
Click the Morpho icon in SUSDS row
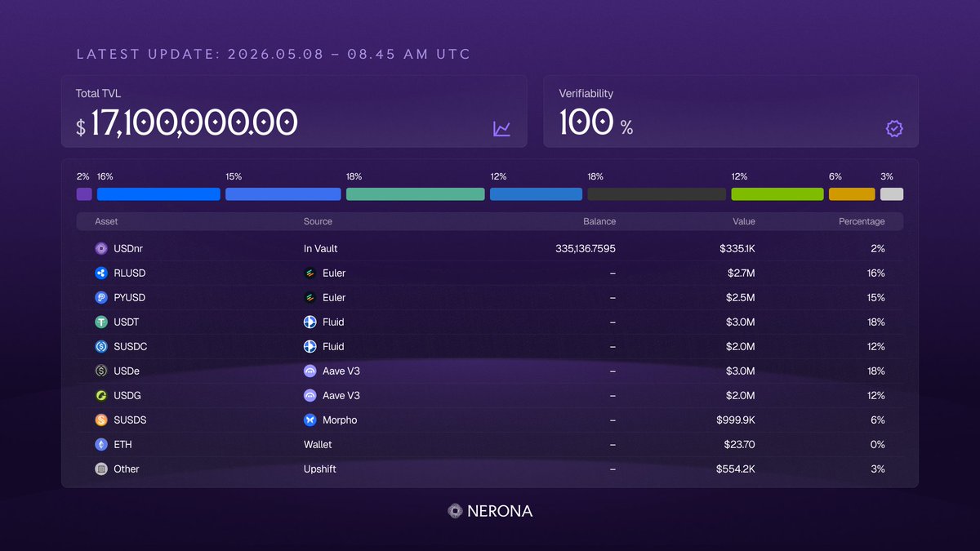point(310,420)
